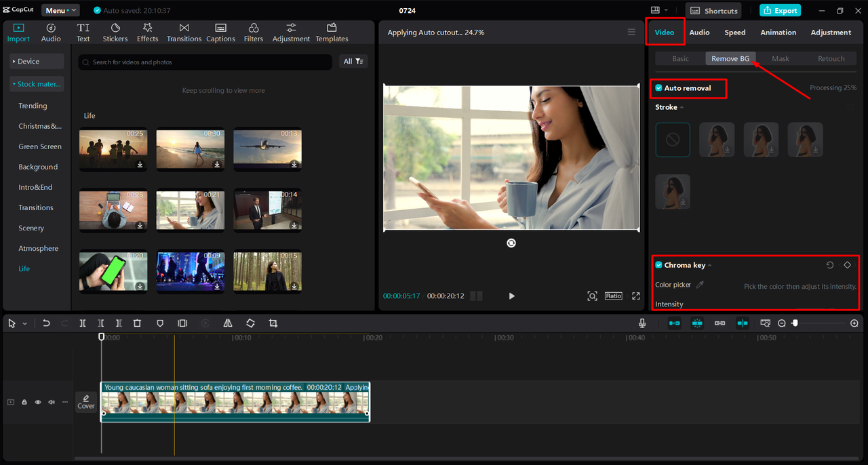Screen dimensions: 868x465
Task: Open the Filters tab
Action: tap(254, 33)
